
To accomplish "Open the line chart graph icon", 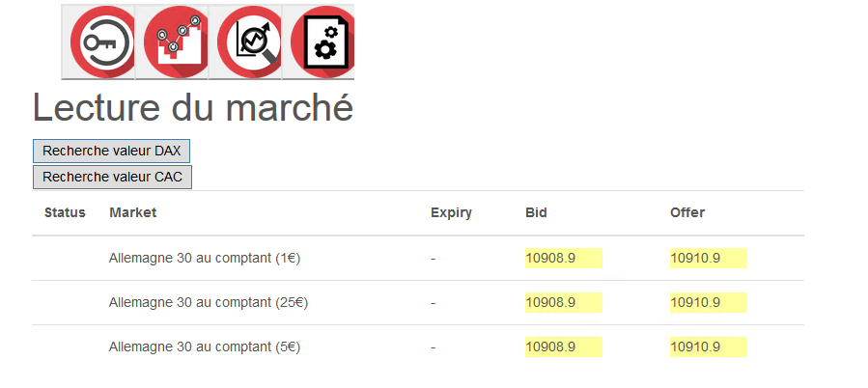I will click(172, 42).
